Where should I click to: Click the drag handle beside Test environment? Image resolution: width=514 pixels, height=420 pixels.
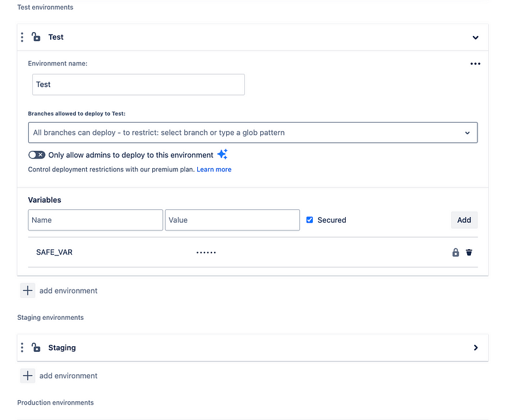[22, 37]
